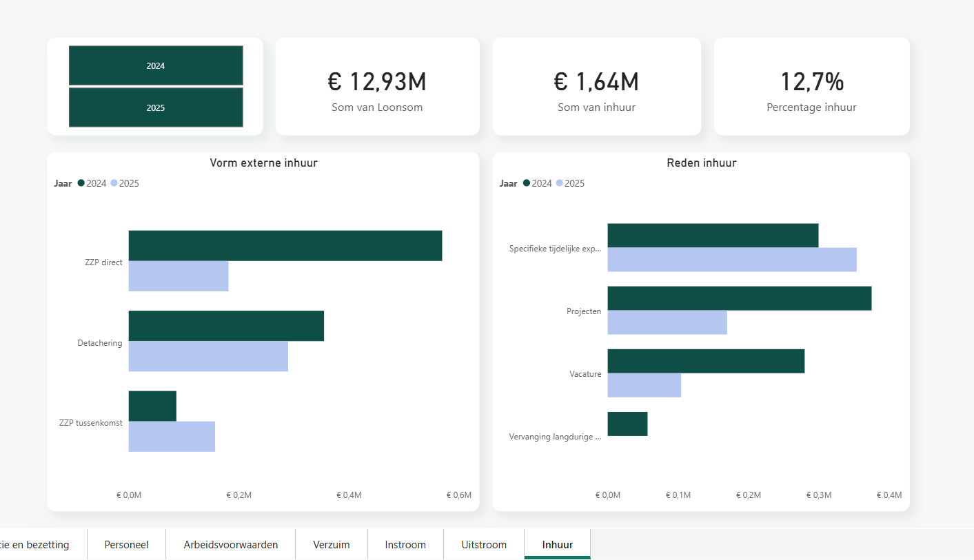Click the 'Vacature' axis label
The image size is (974, 560).
[585, 374]
